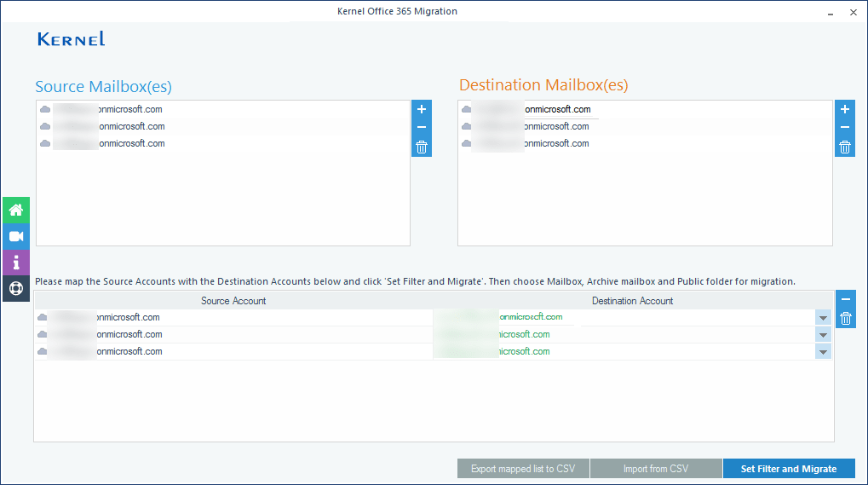868x485 pixels.
Task: Open info from purple sidebar icon
Action: coord(16,263)
